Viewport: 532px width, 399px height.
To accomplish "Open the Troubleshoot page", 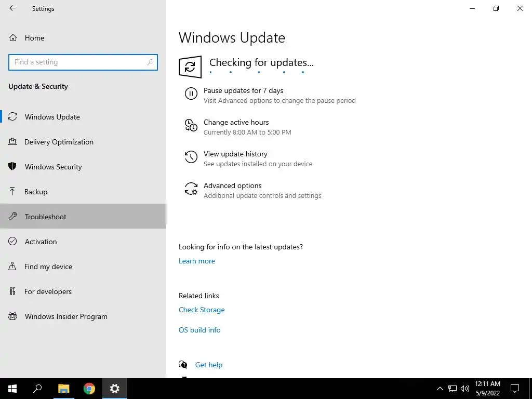I will (83, 217).
